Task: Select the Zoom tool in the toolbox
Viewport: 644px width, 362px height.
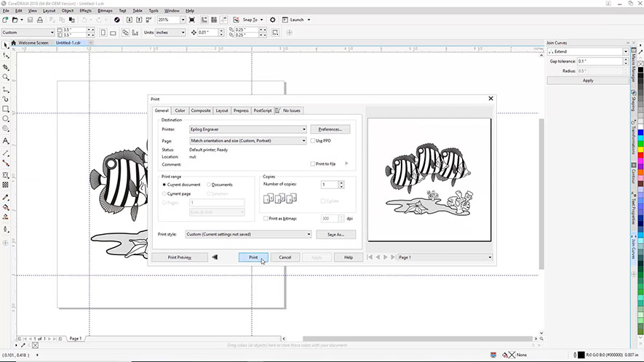Action: (6, 76)
